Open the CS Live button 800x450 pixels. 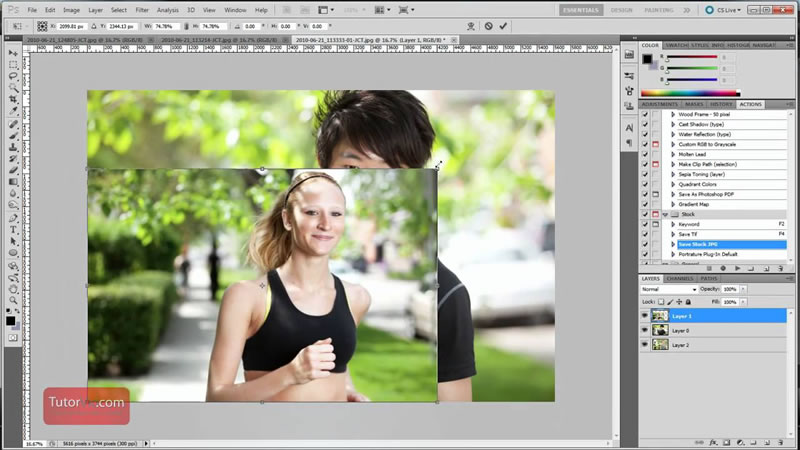pyautogui.click(x=733, y=10)
